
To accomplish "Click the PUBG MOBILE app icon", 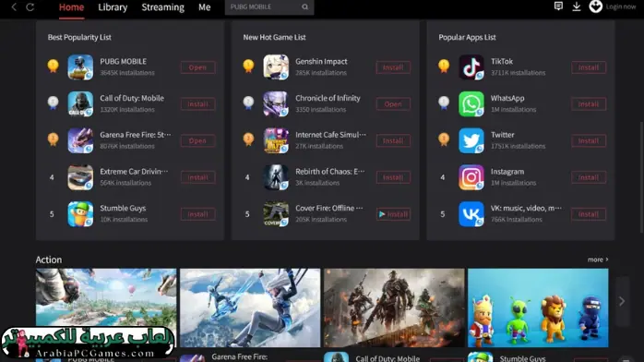I will 80,67.
